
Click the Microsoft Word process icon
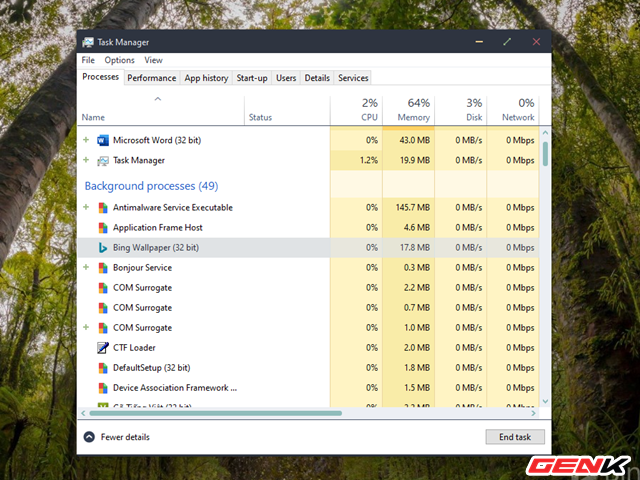[x=103, y=140]
